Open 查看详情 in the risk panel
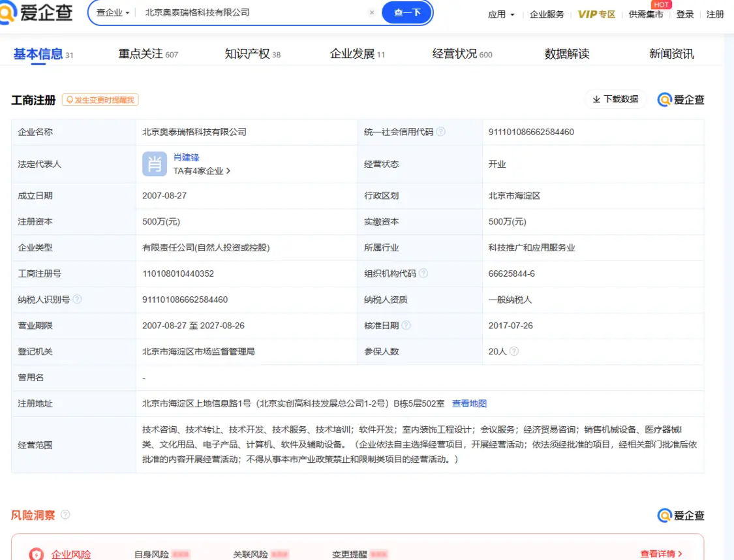The width and height of the screenshot is (734, 560). (x=661, y=554)
